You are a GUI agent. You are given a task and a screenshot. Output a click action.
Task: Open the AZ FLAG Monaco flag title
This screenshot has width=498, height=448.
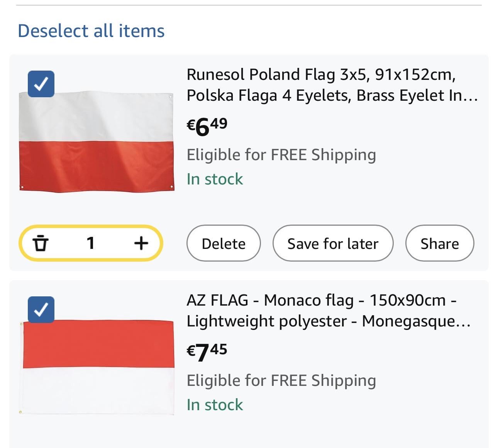(x=328, y=311)
